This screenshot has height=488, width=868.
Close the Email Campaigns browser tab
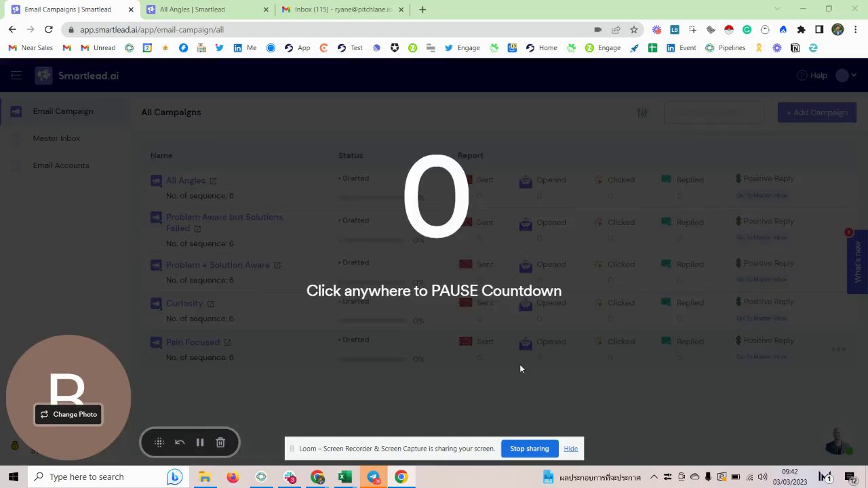tap(131, 9)
